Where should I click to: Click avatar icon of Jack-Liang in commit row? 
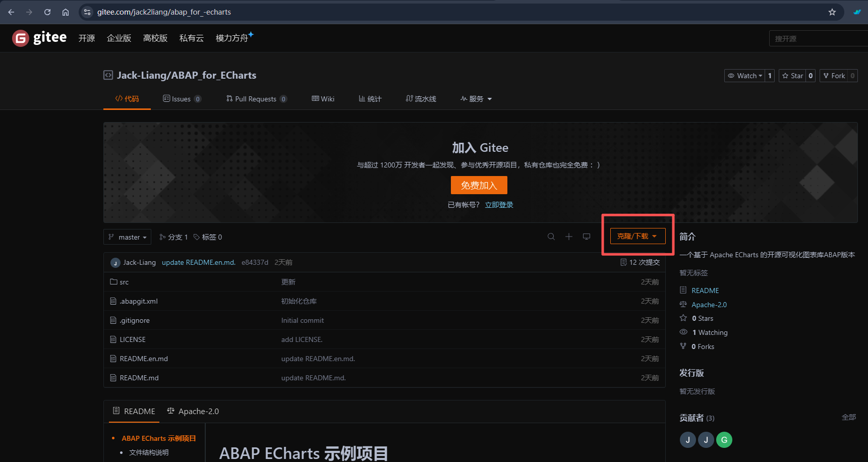click(115, 263)
